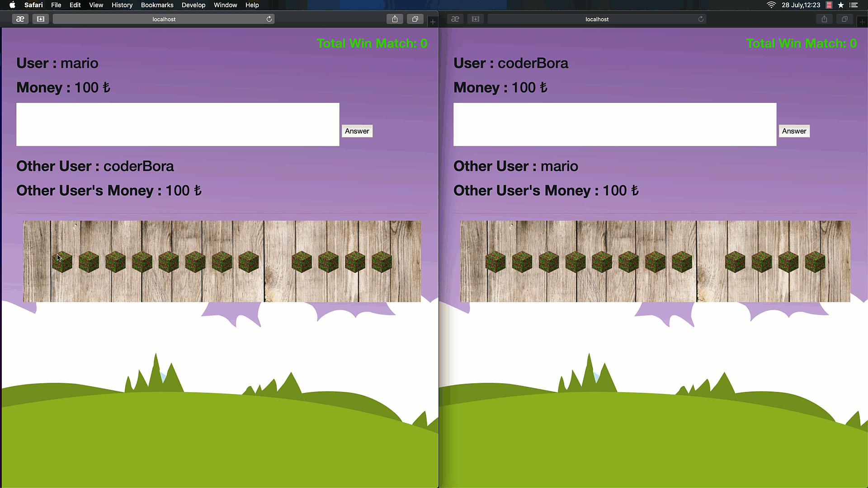The image size is (868, 488).
Task: Click the Share icon in left window
Action: 395,19
